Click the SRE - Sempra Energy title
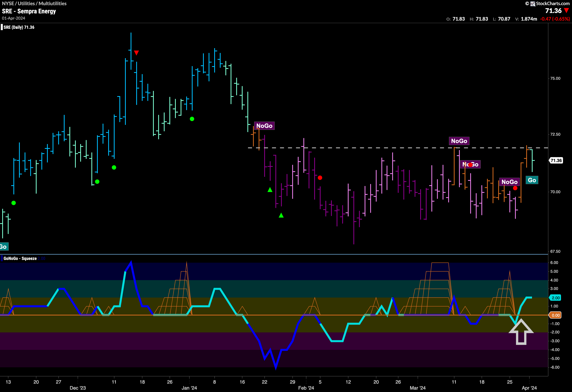Viewport: 572px width, 392px height. 29,11
